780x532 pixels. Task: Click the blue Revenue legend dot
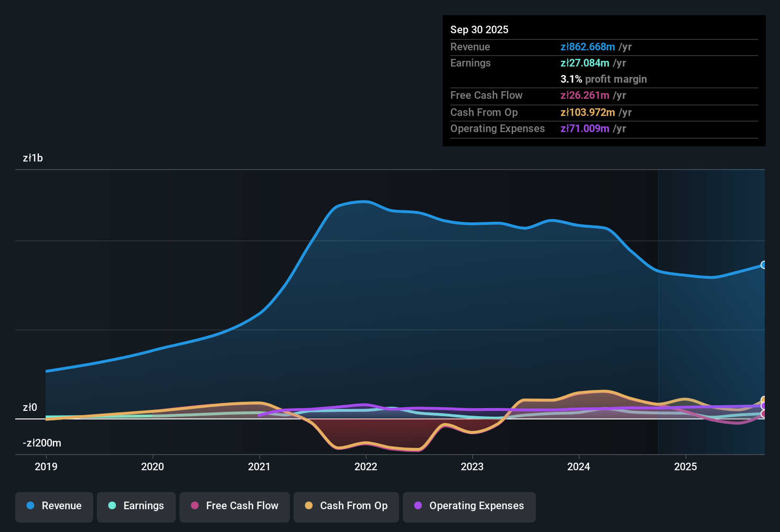(x=30, y=506)
